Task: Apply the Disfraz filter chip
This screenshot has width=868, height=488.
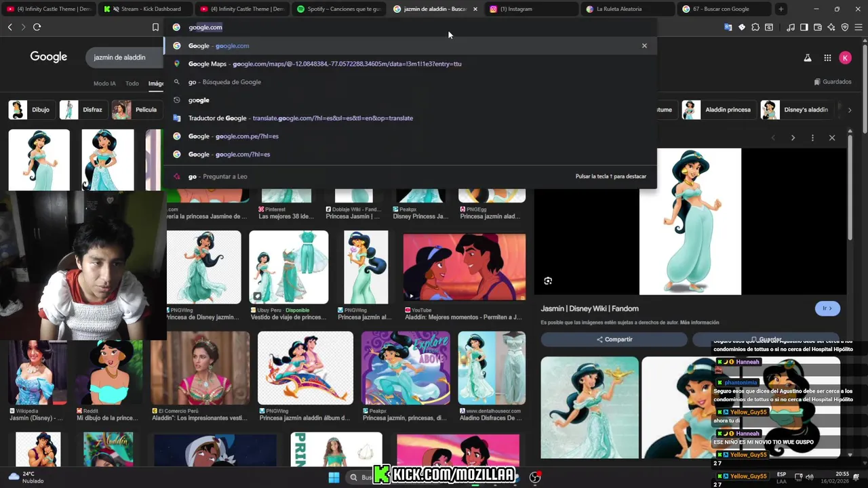Action: click(x=82, y=110)
